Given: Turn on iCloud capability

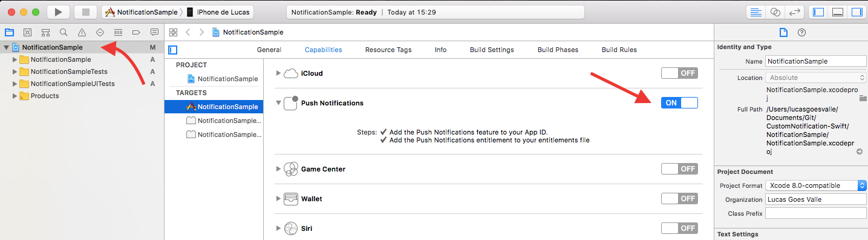Looking at the screenshot, I should tap(679, 73).
